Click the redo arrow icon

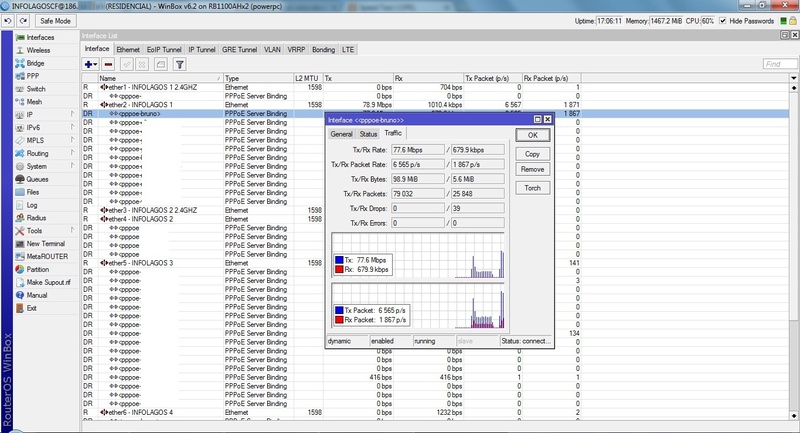[x=21, y=20]
